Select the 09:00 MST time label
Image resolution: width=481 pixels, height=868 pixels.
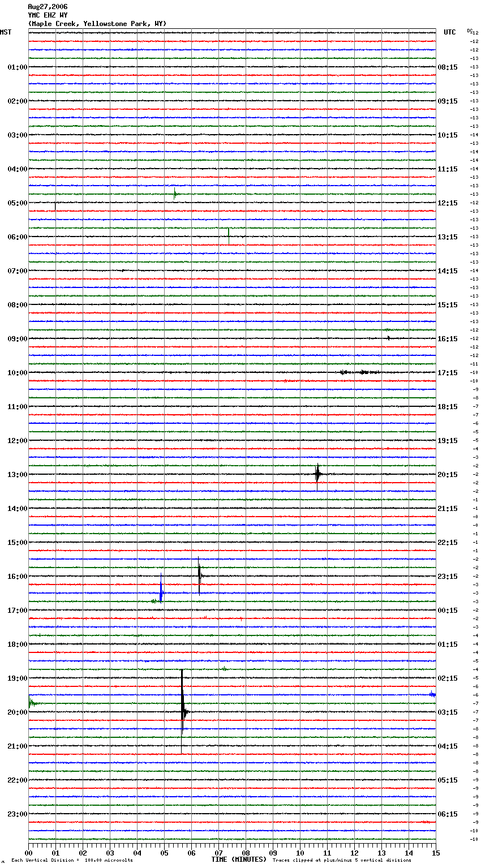(x=17, y=339)
